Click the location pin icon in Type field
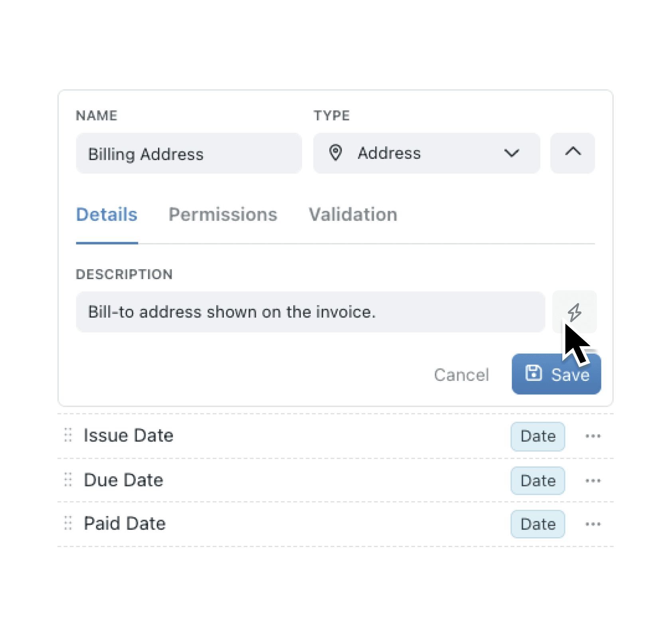672x638 pixels. point(336,153)
